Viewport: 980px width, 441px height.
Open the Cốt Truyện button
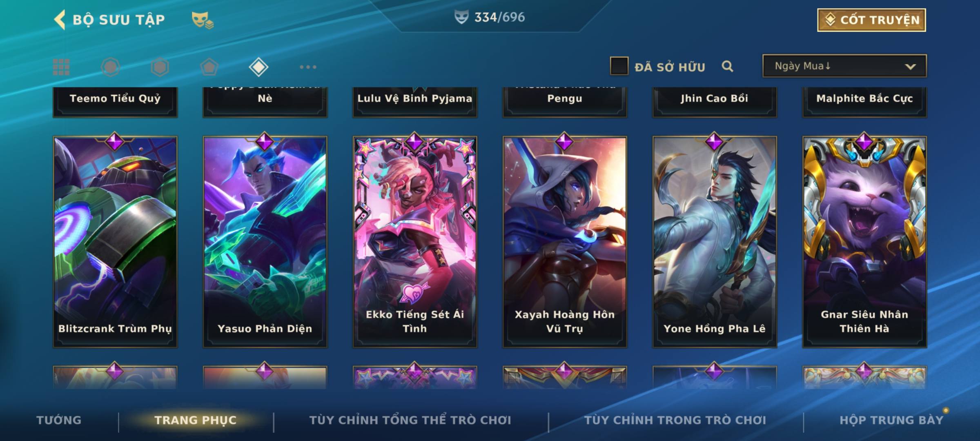pos(871,20)
